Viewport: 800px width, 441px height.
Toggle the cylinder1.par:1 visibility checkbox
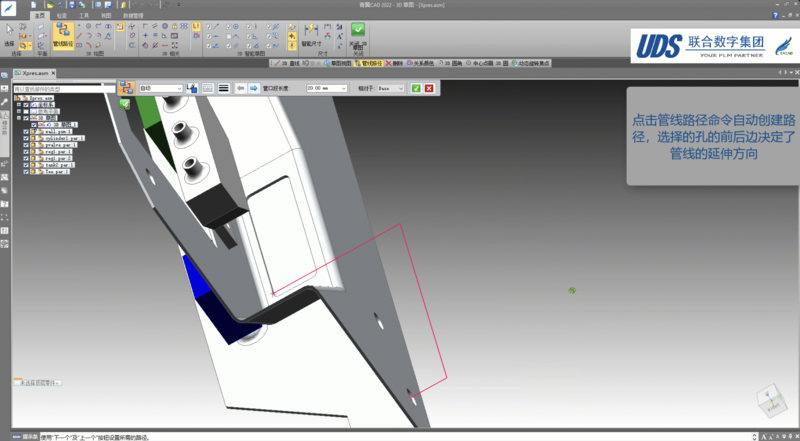coord(26,137)
